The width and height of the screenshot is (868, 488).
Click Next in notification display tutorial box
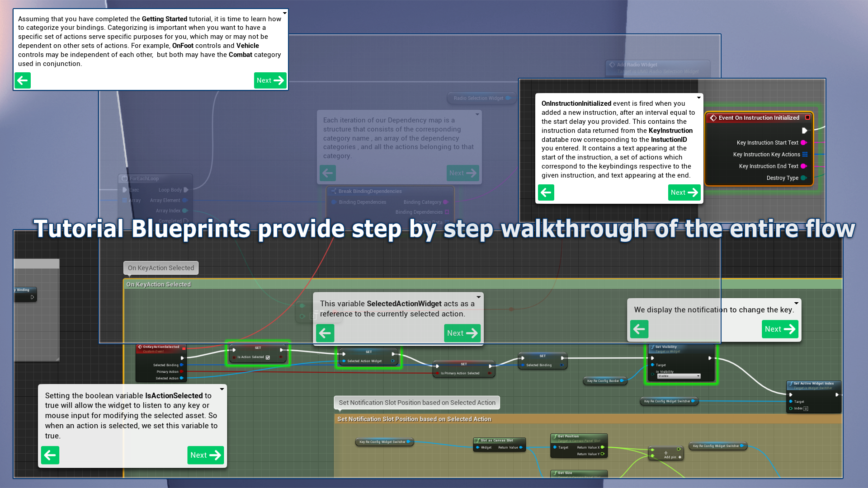click(780, 329)
